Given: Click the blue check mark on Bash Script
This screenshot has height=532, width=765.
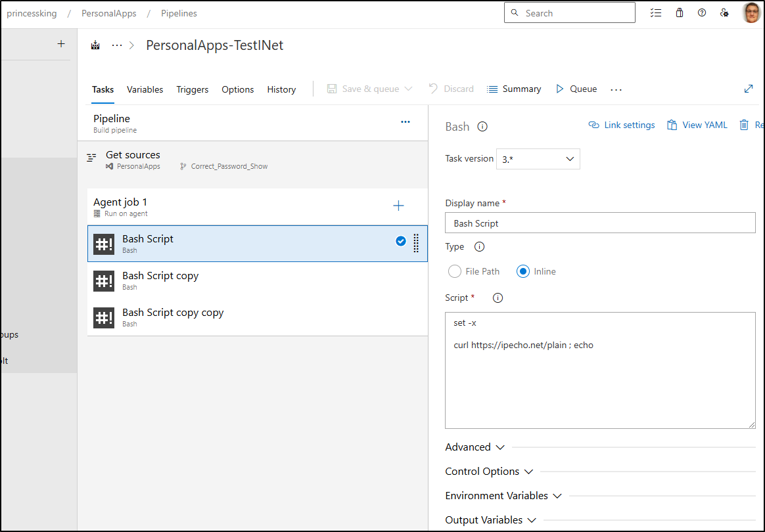Looking at the screenshot, I should [400, 242].
